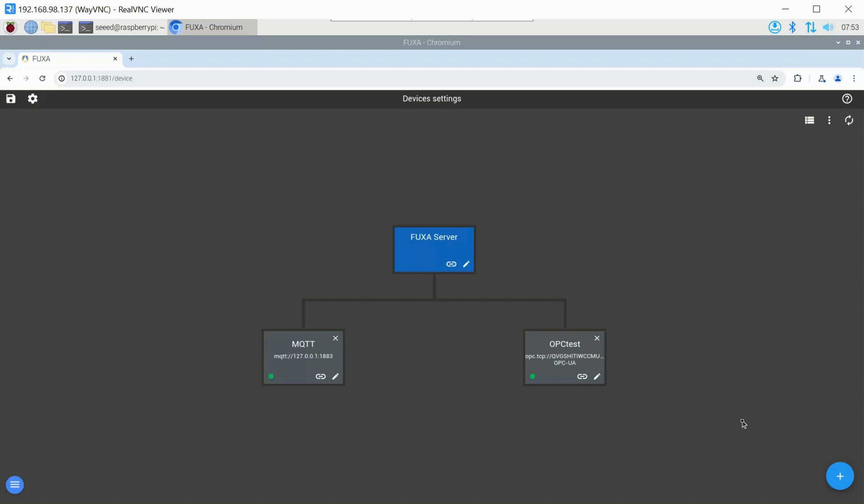Image resolution: width=864 pixels, height=504 pixels.
Task: Add new device with plus button
Action: (840, 476)
